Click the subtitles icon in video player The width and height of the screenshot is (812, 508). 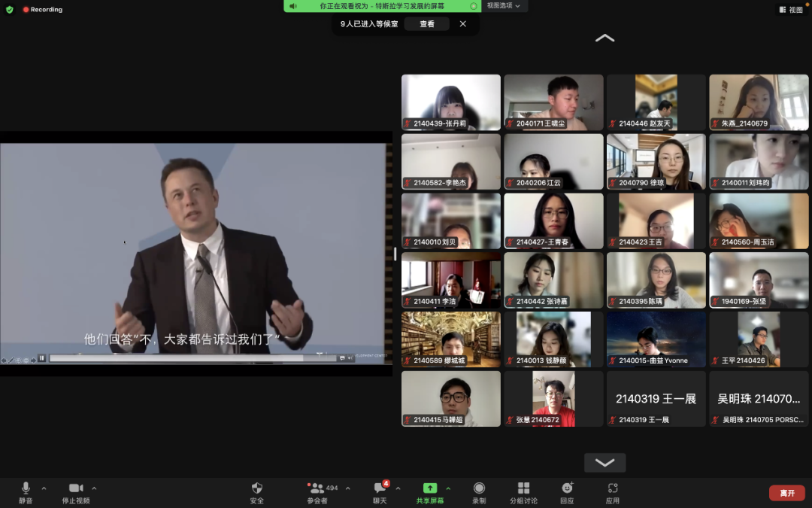click(x=342, y=358)
